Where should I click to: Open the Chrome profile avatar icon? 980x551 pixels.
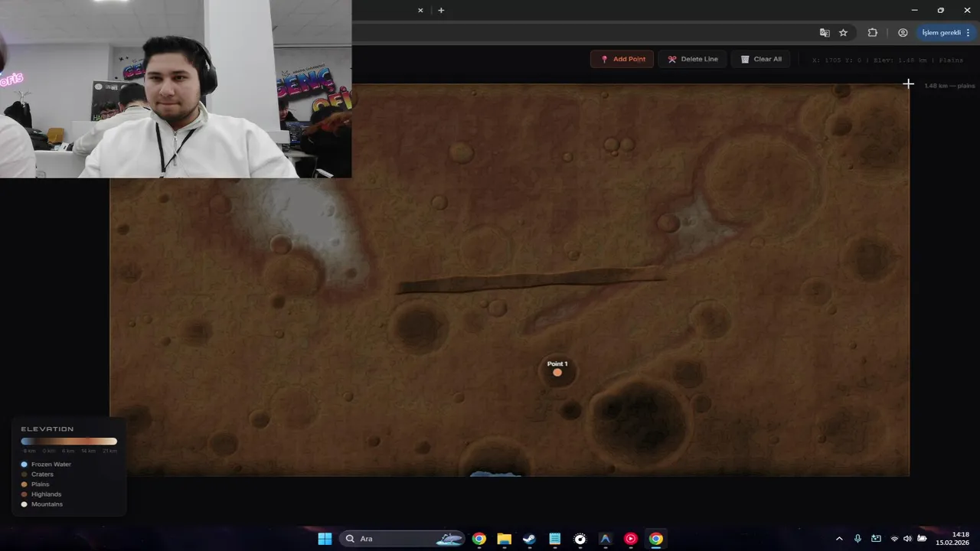point(903,33)
